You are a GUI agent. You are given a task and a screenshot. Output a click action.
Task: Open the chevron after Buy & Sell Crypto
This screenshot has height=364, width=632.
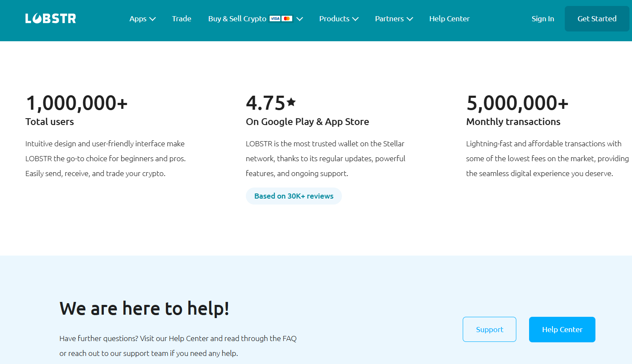(x=300, y=19)
